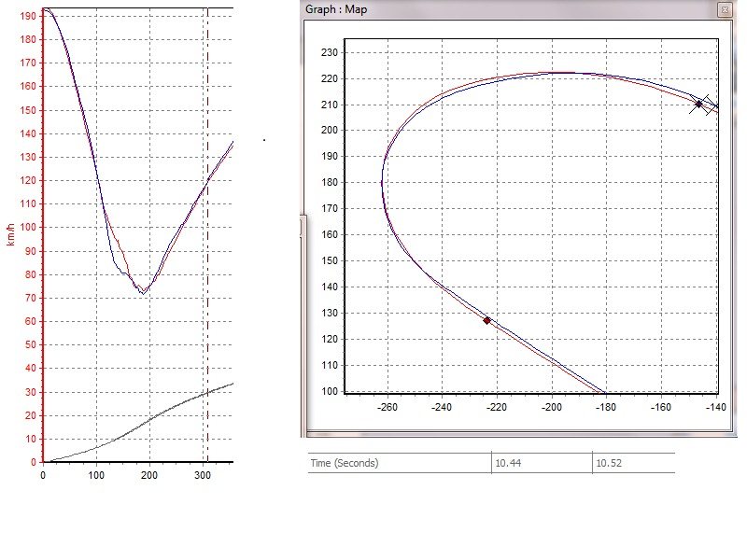The height and width of the screenshot is (560, 747).
Task: Select the 10.52 time value cell
Action: click(634, 463)
